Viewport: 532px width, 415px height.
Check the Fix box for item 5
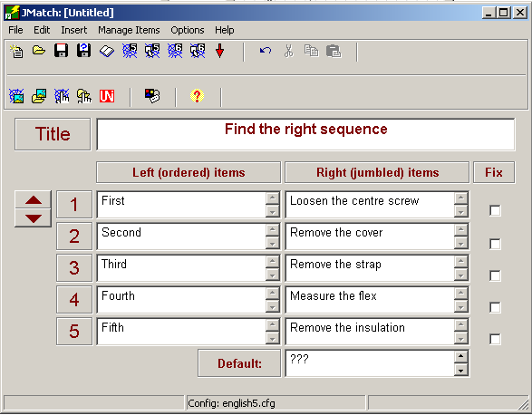[495, 339]
